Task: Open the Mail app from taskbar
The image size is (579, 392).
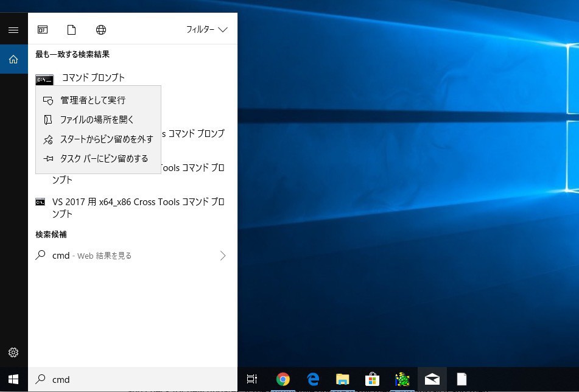Action: click(x=432, y=379)
